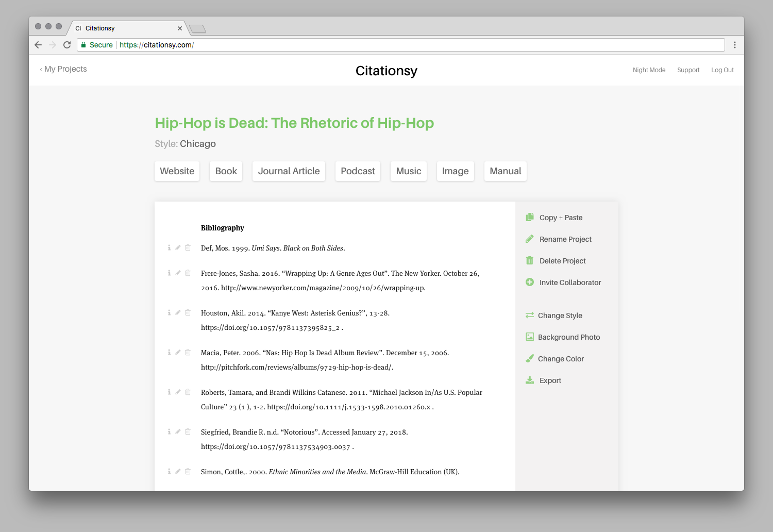Toggle Night Mode in the header
Screen dimensions: 773x532
click(649, 70)
